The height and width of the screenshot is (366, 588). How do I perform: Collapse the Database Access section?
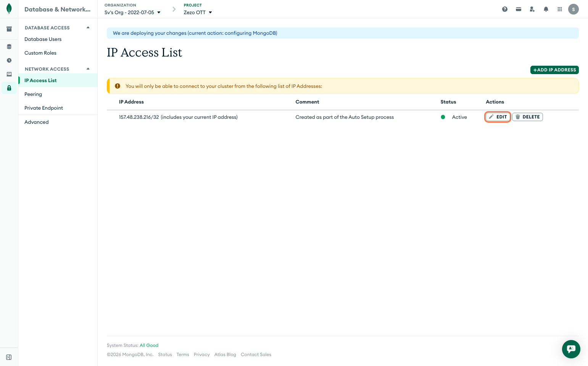pos(88,28)
